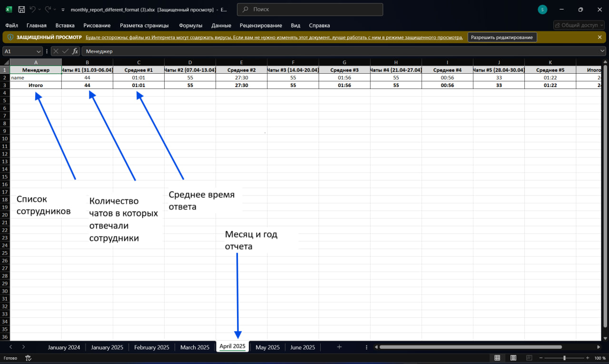Image resolution: width=609 pixels, height=364 pixels.
Task: Expand the formula bar chevron
Action: point(602,51)
